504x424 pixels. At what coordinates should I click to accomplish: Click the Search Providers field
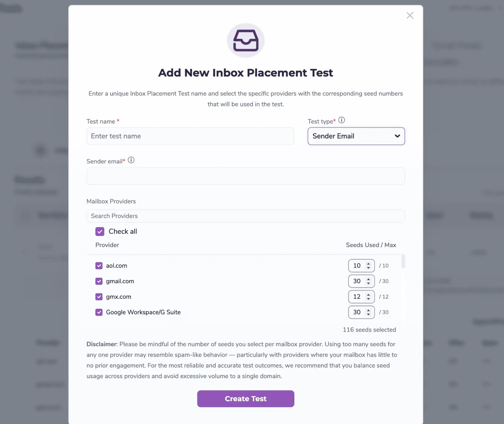(x=246, y=216)
